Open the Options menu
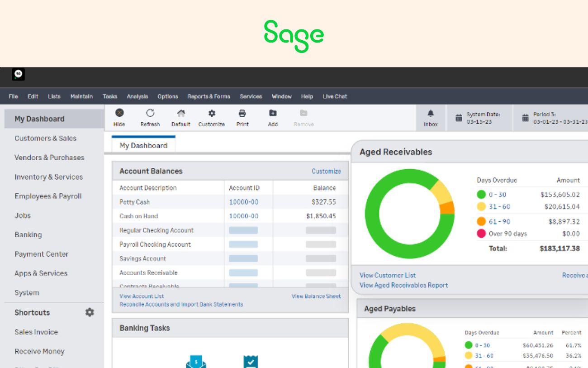 168,96
